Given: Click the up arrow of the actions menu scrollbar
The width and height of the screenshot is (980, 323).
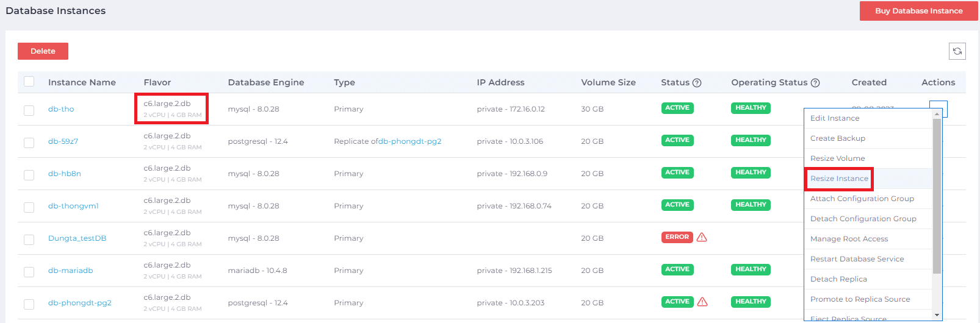Looking at the screenshot, I should pyautogui.click(x=937, y=114).
